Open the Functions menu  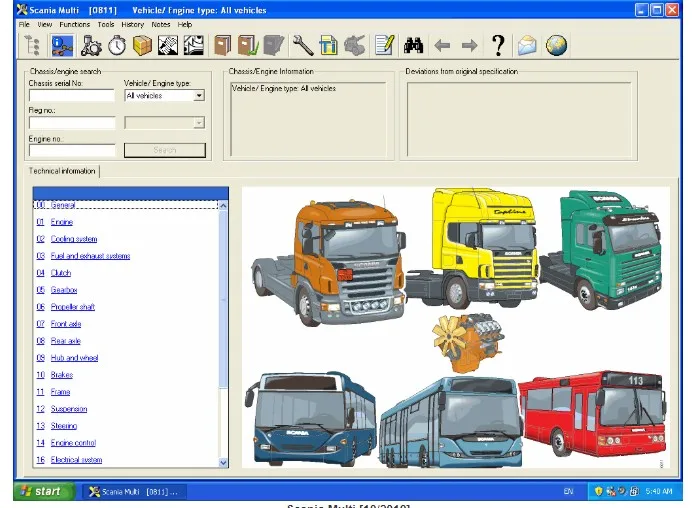pyautogui.click(x=75, y=24)
